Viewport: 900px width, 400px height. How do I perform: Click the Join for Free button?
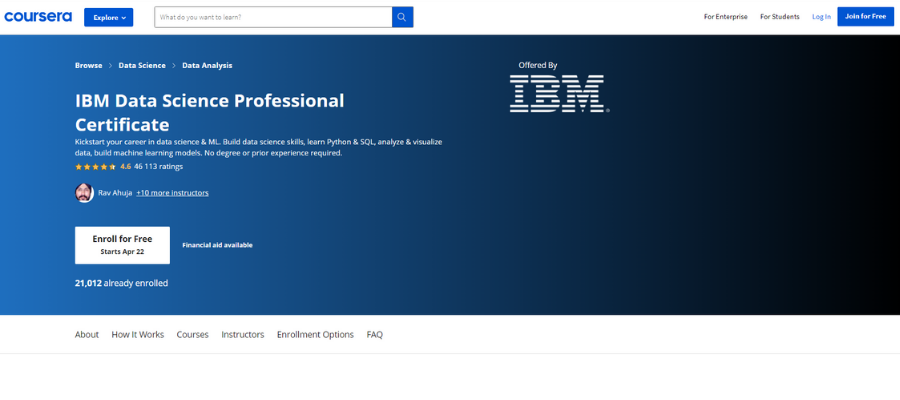click(865, 17)
